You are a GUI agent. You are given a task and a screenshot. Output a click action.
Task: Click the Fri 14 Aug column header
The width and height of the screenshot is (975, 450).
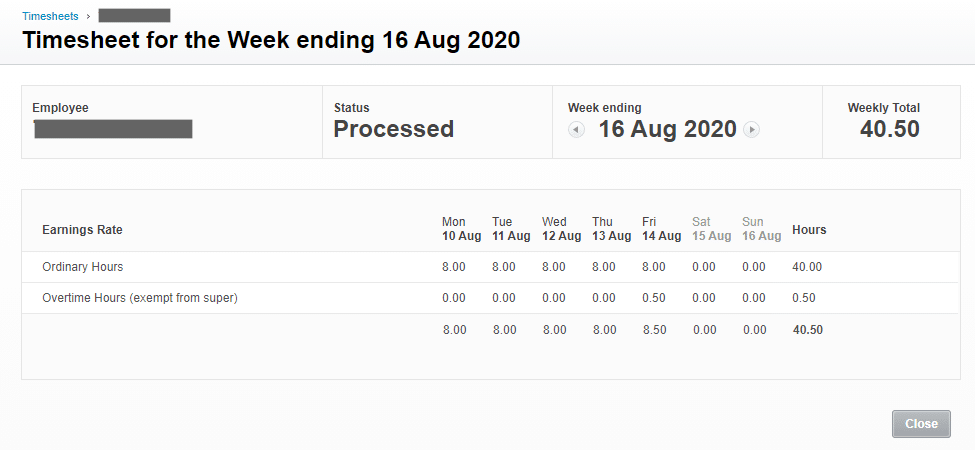click(661, 229)
